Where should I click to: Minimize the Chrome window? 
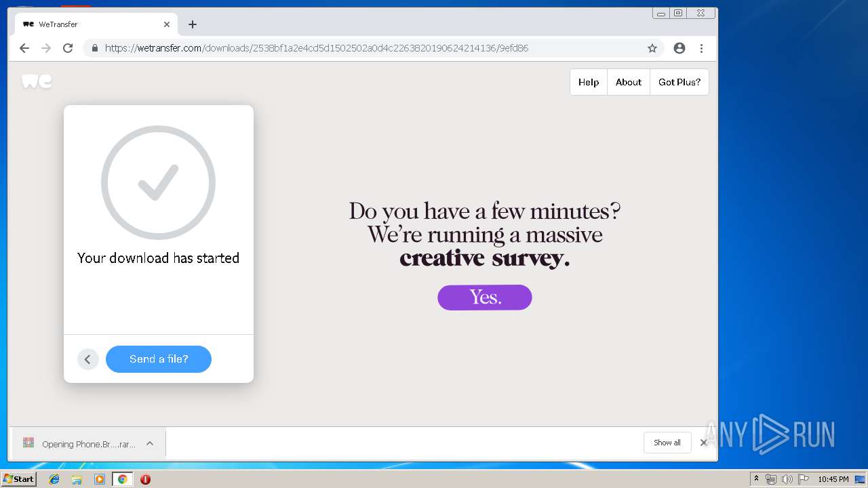coord(661,13)
